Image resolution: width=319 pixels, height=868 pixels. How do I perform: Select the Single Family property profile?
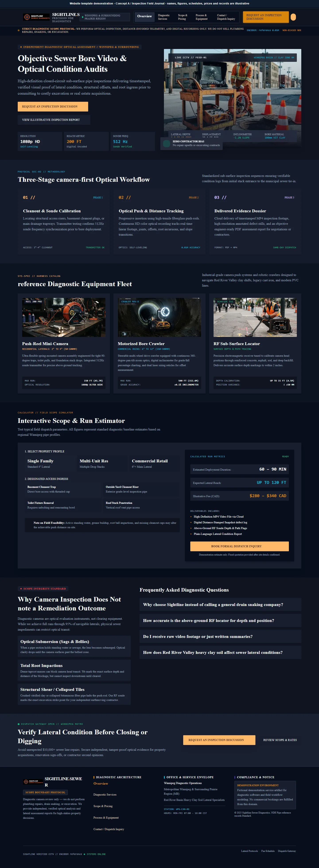click(51, 463)
